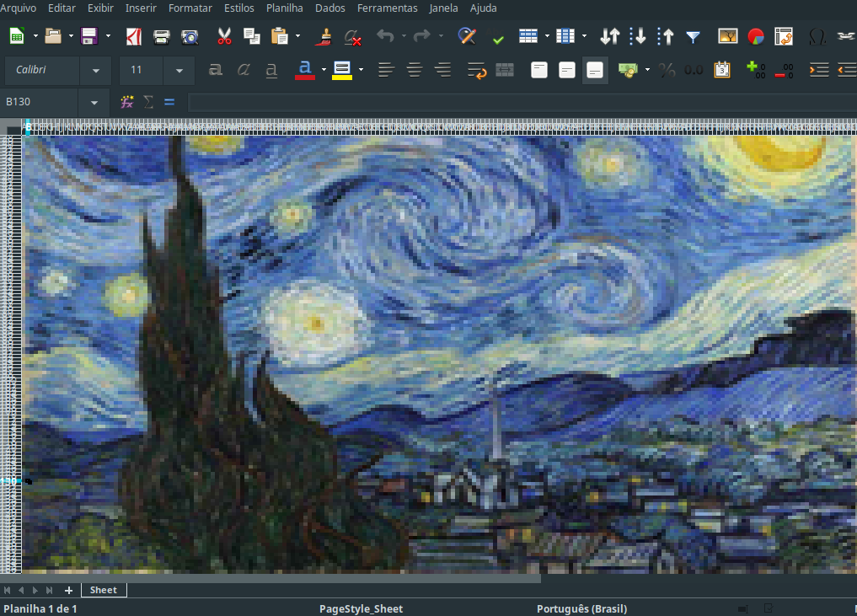
Task: Insert a chart with the pie icon
Action: pyautogui.click(x=756, y=36)
